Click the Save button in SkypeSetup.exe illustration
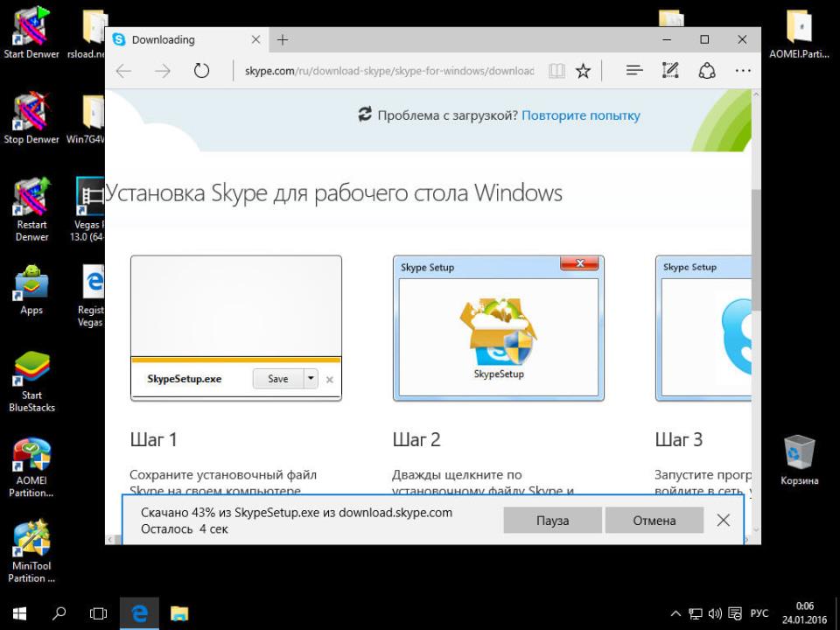The width and height of the screenshot is (840, 630). (x=278, y=379)
